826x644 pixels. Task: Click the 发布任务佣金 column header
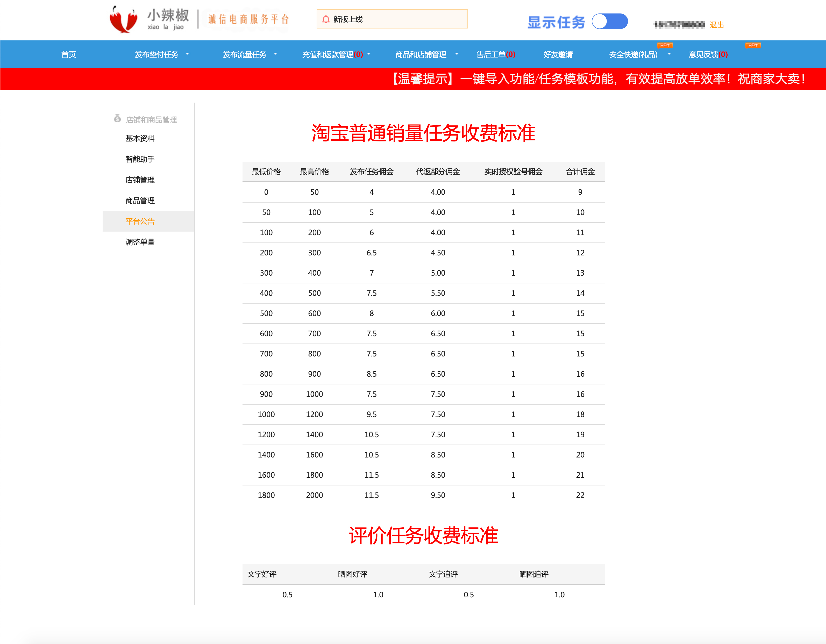(371, 172)
